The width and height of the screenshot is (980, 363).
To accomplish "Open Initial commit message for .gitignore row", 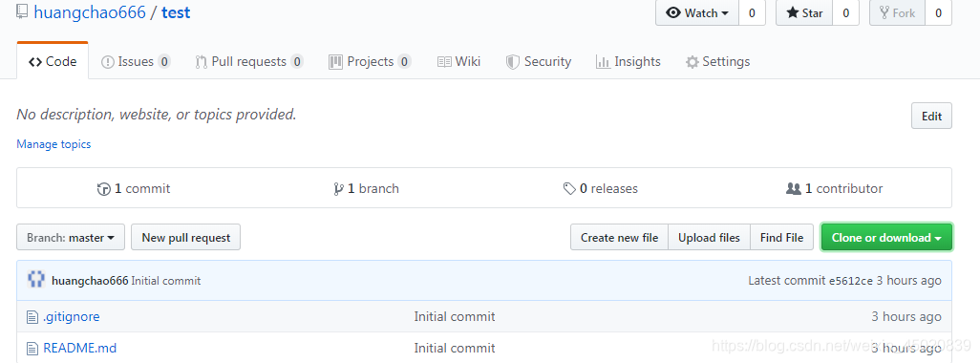I will coord(455,317).
